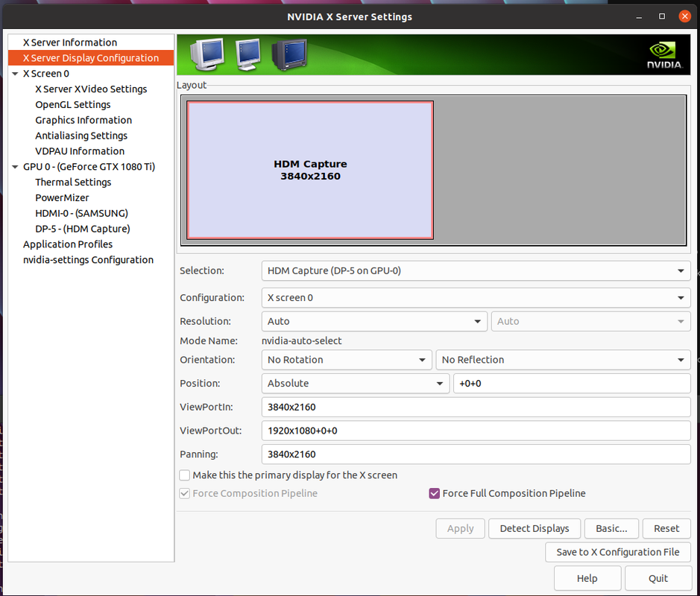Select X Server Information in sidebar
Image resolution: width=700 pixels, height=596 pixels.
(69, 42)
